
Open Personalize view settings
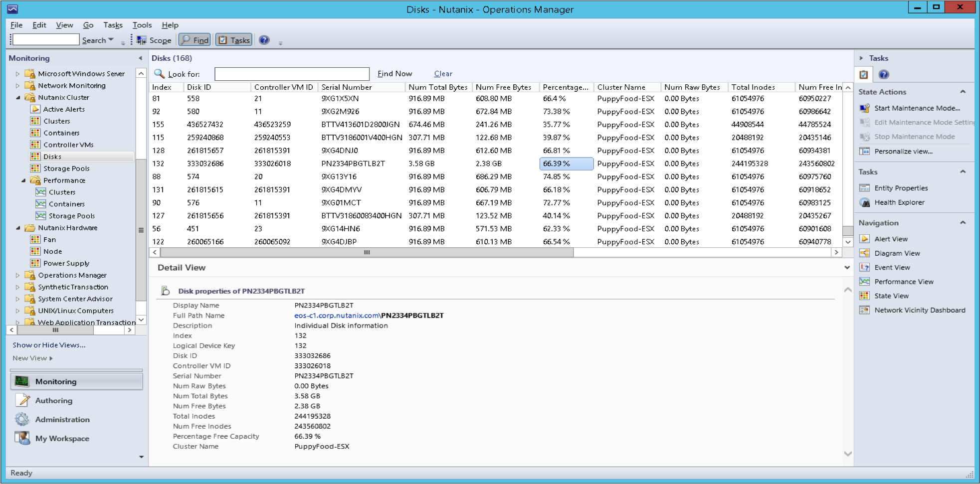click(903, 151)
